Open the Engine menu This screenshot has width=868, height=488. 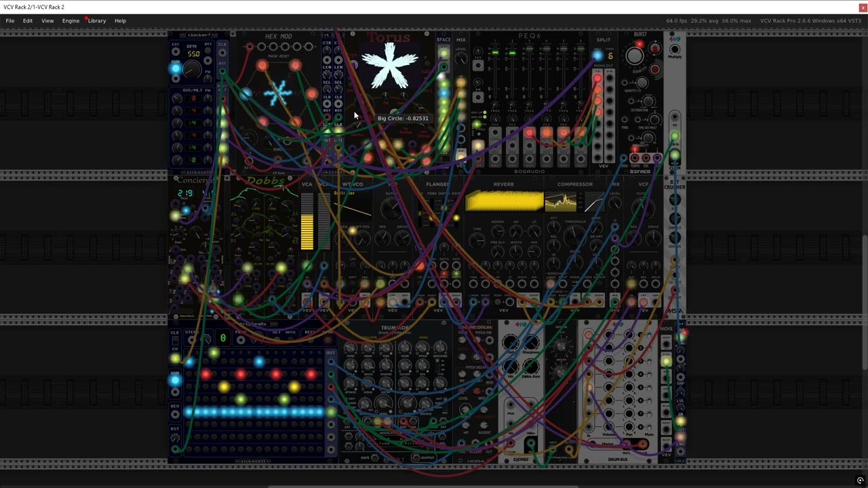coord(71,21)
